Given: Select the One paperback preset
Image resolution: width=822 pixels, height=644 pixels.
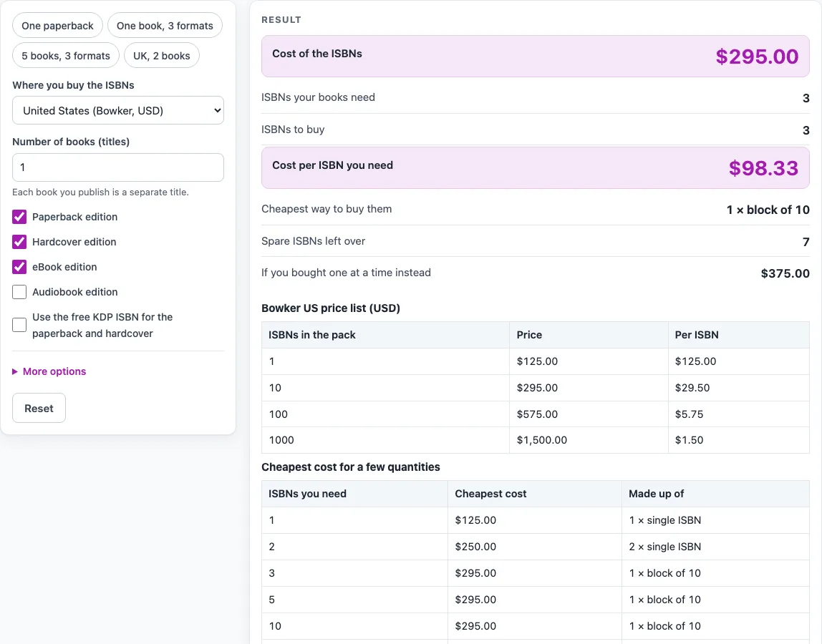Looking at the screenshot, I should [x=57, y=25].
